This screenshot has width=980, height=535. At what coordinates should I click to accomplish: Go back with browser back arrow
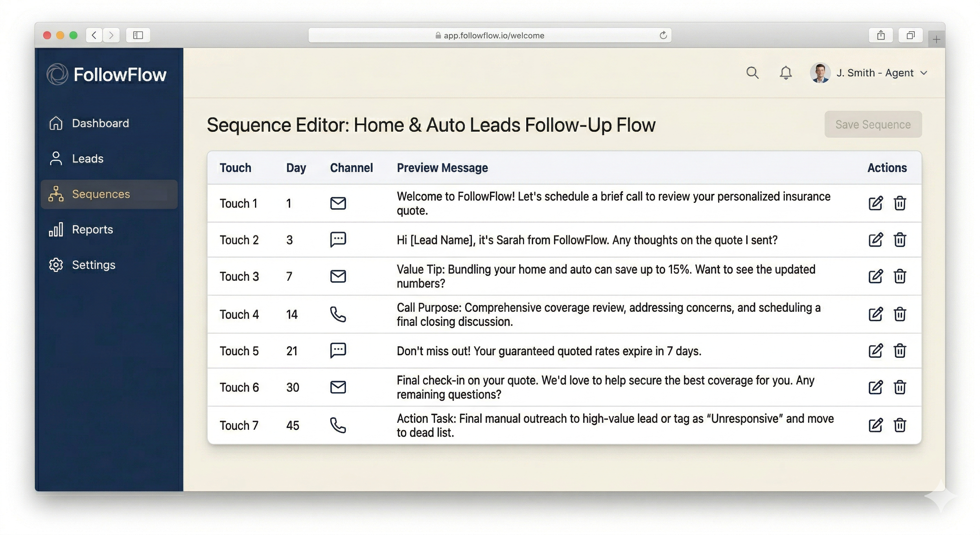(94, 36)
